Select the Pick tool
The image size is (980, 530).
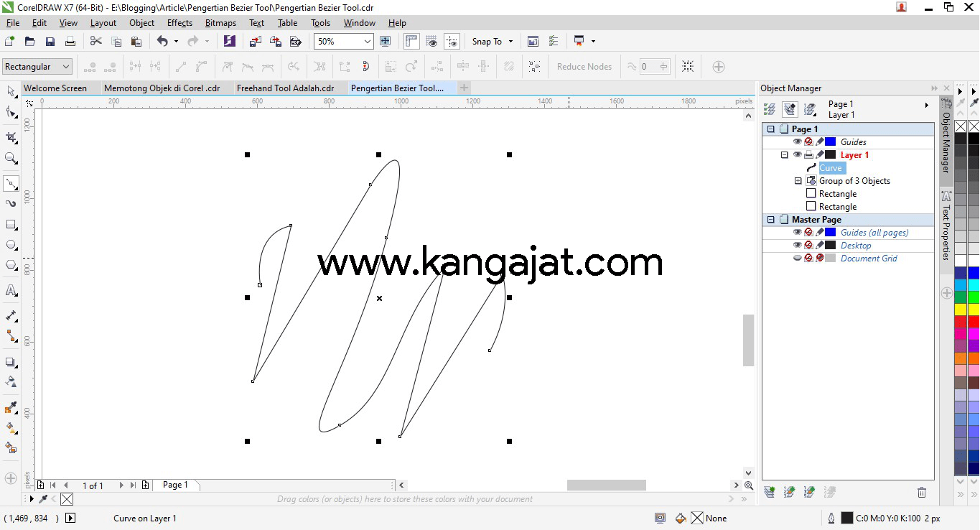(x=10, y=92)
